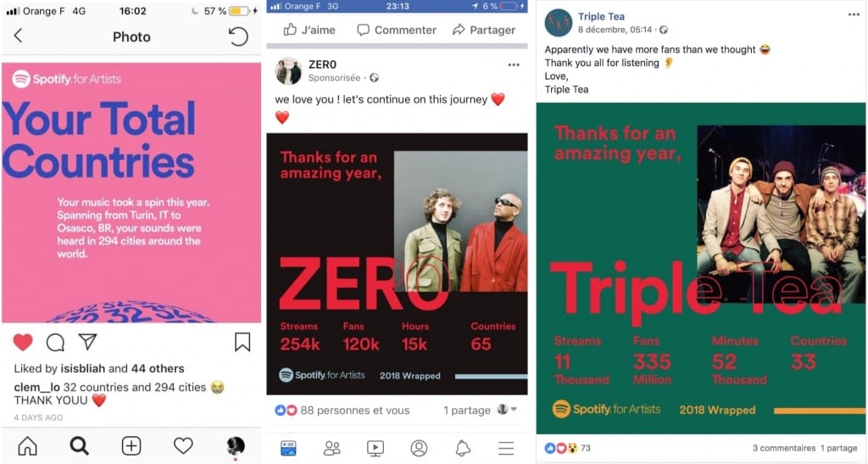
Task: Open the Triple Tea page link
Action: click(601, 17)
